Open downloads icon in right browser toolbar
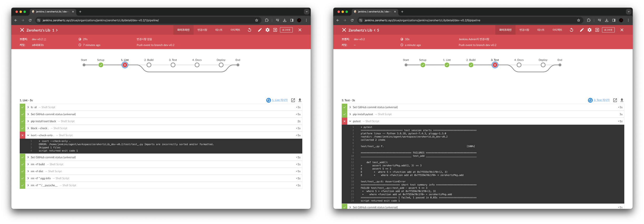 [x=607, y=20]
